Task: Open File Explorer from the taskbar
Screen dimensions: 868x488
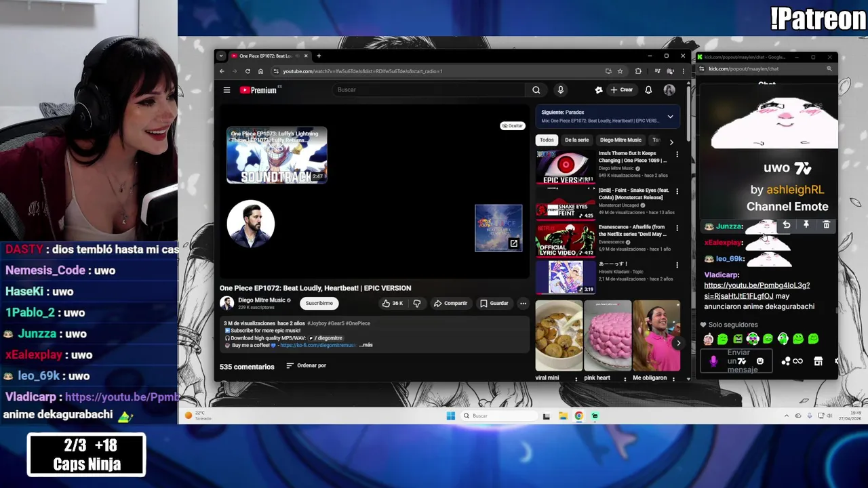Action: (x=563, y=416)
